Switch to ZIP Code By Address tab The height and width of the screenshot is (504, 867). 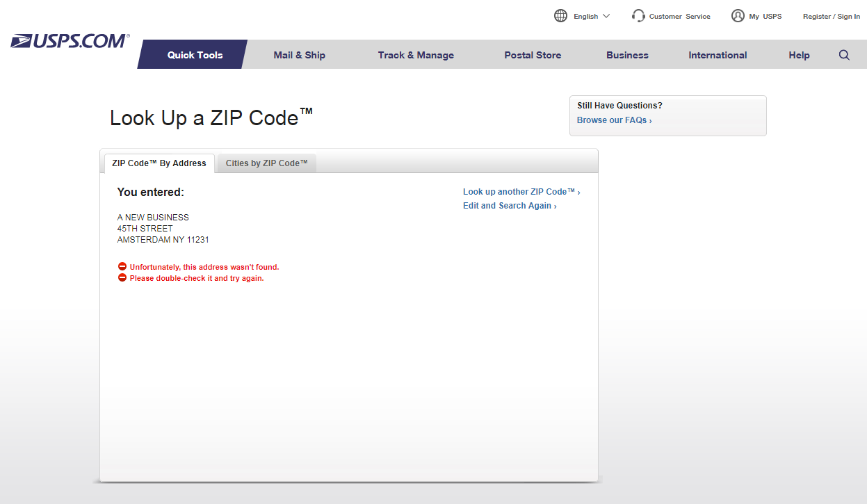pos(159,163)
